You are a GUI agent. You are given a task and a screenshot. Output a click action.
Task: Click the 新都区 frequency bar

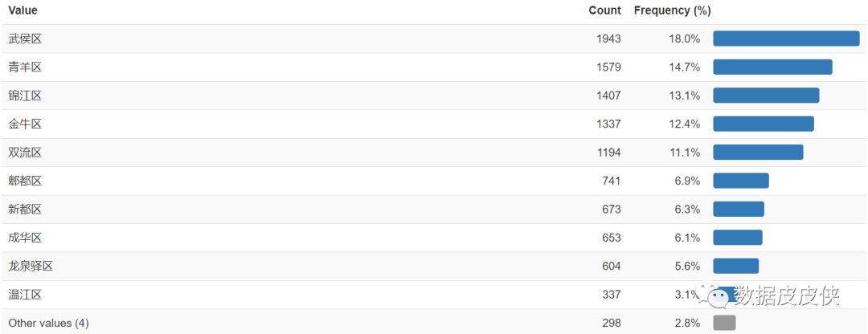[x=739, y=209]
